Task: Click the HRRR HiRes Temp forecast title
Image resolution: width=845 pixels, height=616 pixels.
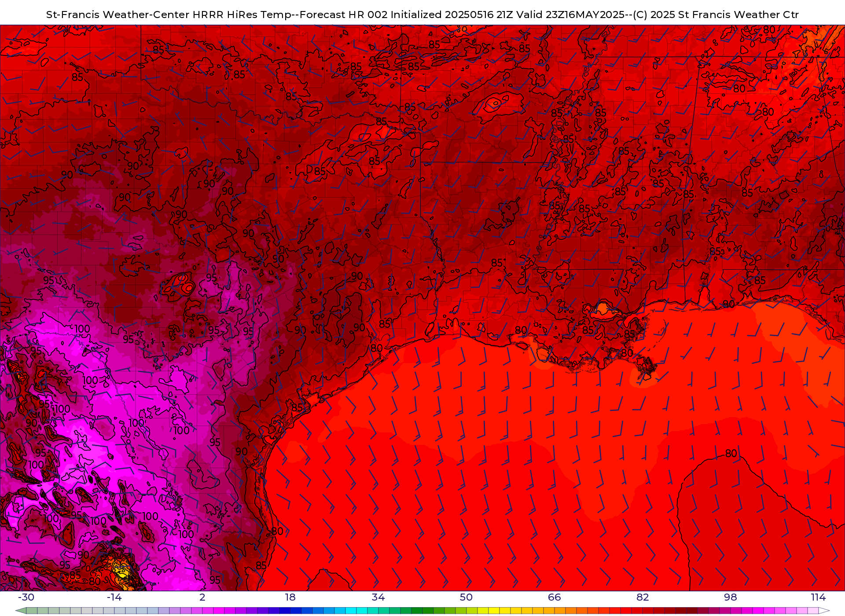Action: tap(422, 15)
